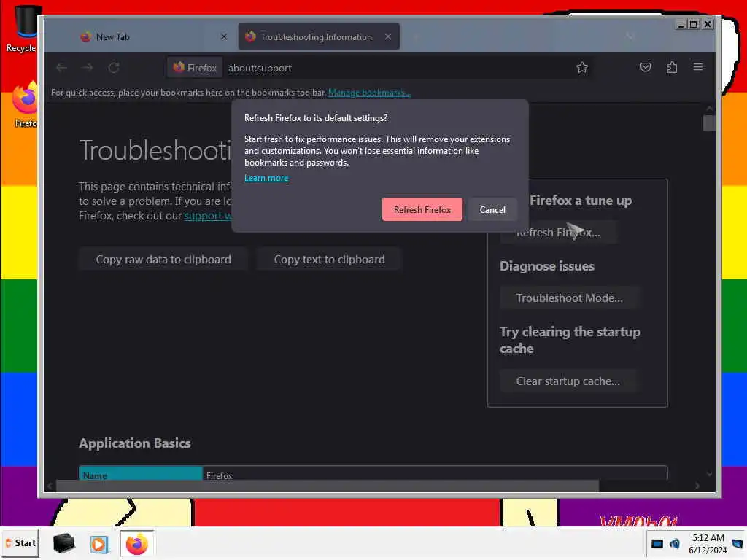Maximize the Firefox window
This screenshot has width=747, height=560.
click(x=694, y=24)
